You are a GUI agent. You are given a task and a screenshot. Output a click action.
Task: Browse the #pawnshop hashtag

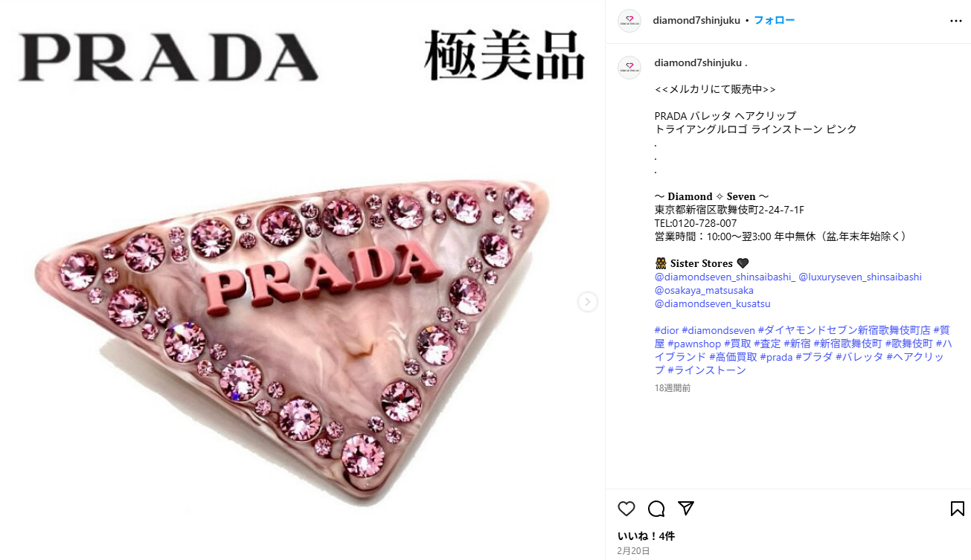tap(694, 344)
